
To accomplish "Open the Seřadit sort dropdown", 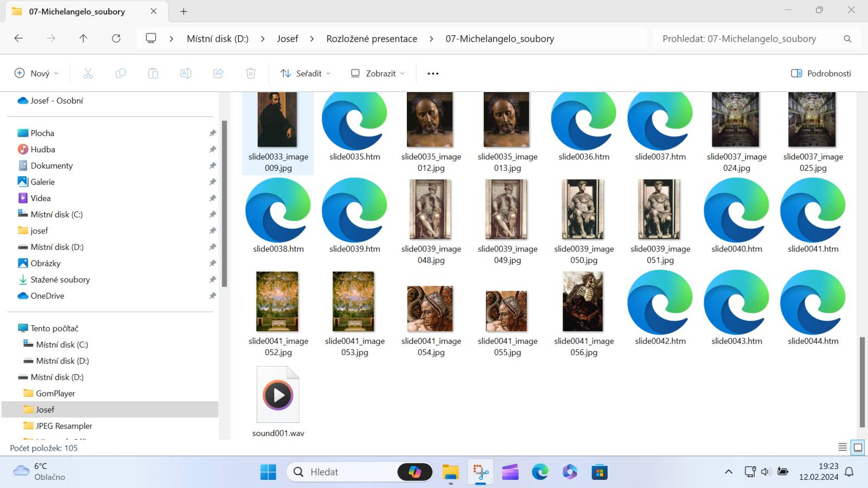I will [305, 73].
